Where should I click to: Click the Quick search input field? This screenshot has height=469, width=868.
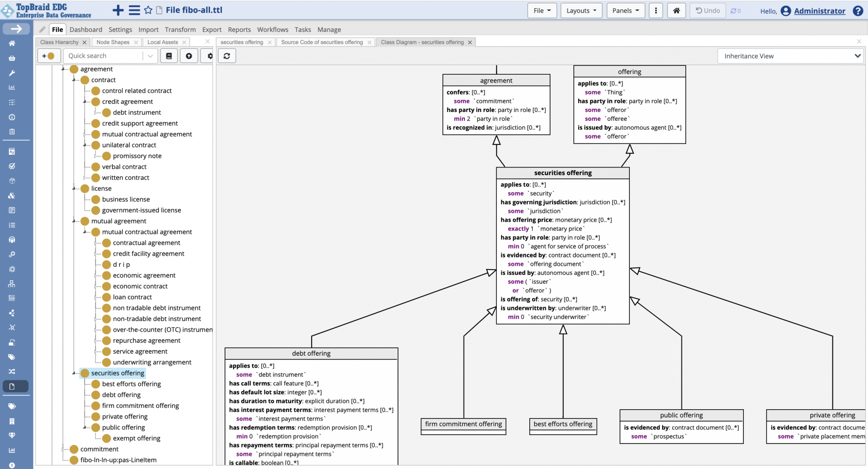coord(104,56)
